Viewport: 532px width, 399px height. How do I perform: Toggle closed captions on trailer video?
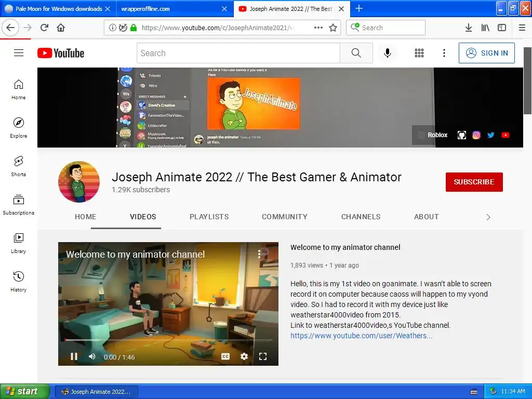click(225, 356)
